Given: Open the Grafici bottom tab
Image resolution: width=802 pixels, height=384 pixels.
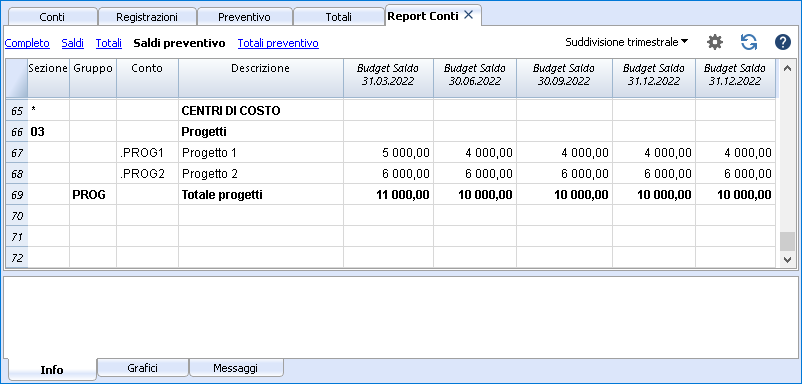Looking at the screenshot, I should (143, 368).
